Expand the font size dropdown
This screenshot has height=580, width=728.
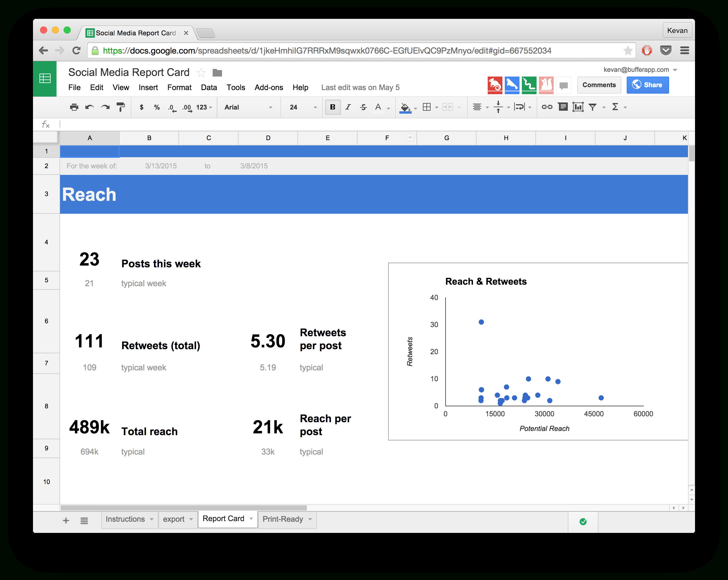[x=316, y=108]
